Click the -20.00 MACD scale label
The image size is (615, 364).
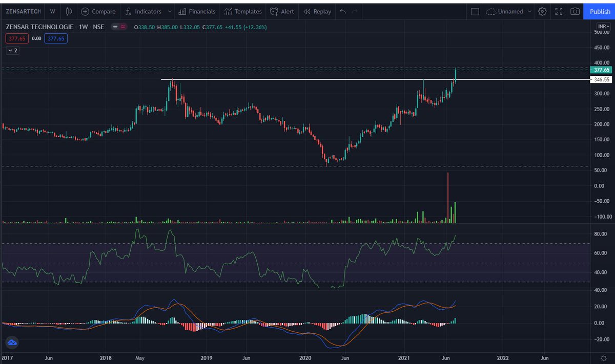[603, 339]
